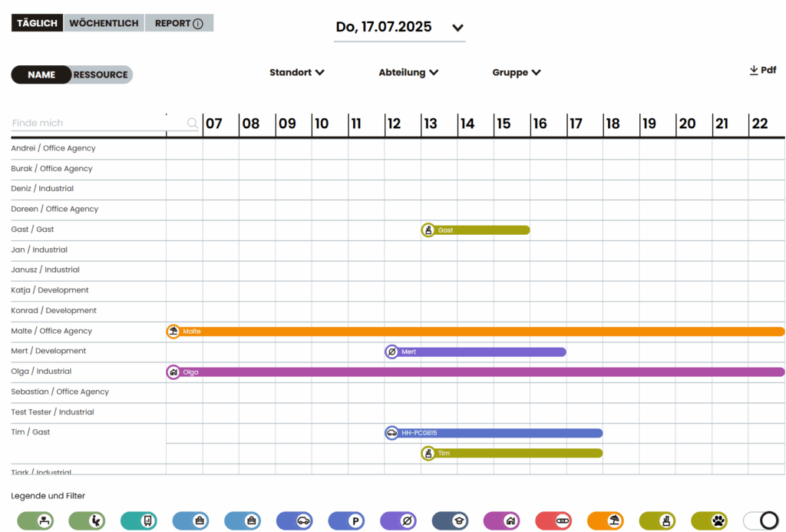Click the home office icon on Olga's bar

point(173,372)
